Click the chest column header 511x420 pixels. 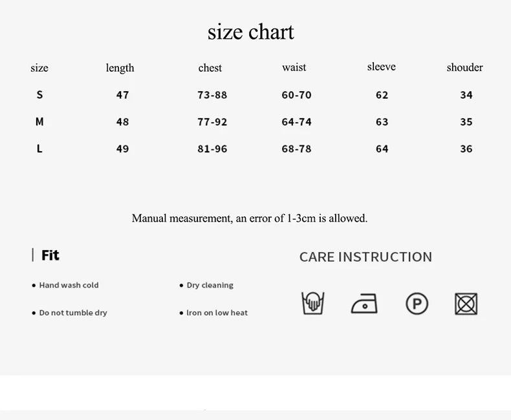(210, 68)
